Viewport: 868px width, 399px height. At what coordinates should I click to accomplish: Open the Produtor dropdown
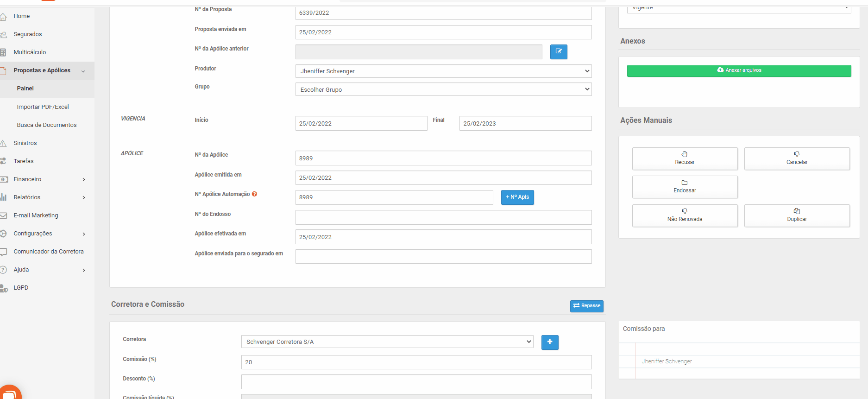pos(443,71)
